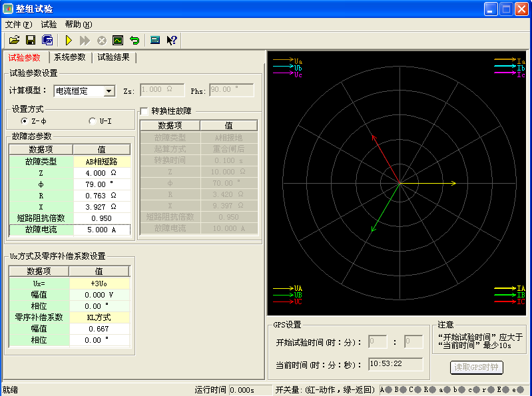Enable the 转换性故障 checkbox
Viewport: 532px width, 396px height.
tap(144, 111)
